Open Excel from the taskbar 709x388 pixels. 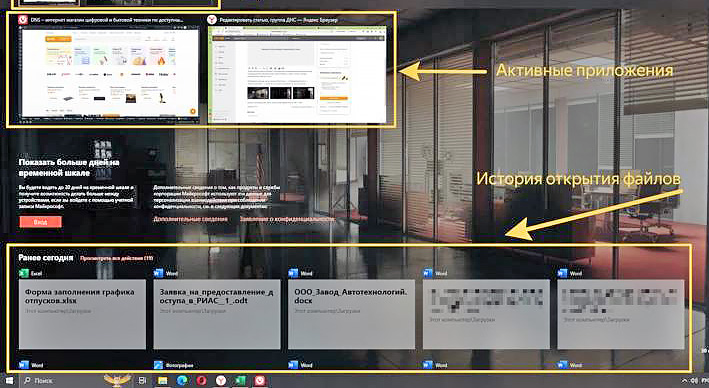(x=240, y=381)
